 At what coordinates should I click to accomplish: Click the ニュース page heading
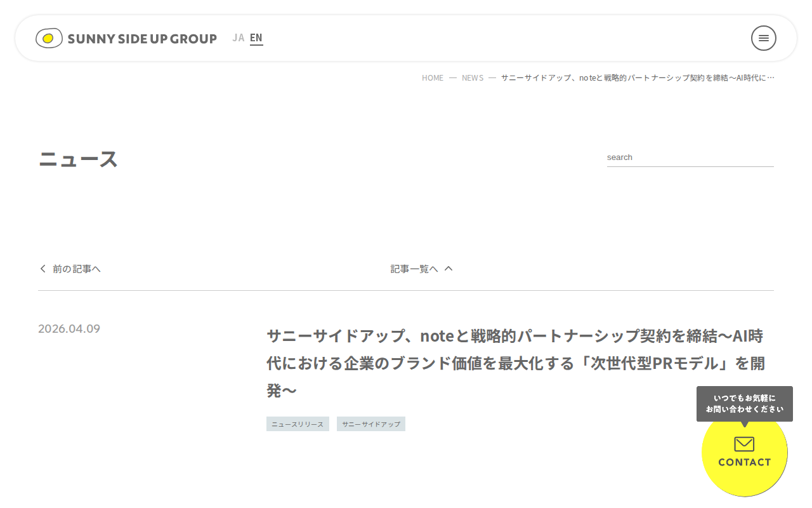pyautogui.click(x=78, y=159)
